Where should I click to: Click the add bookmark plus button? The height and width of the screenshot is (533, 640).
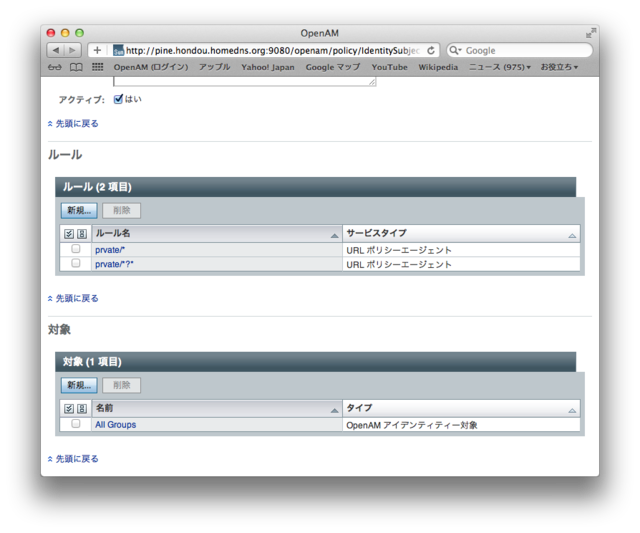point(97,50)
